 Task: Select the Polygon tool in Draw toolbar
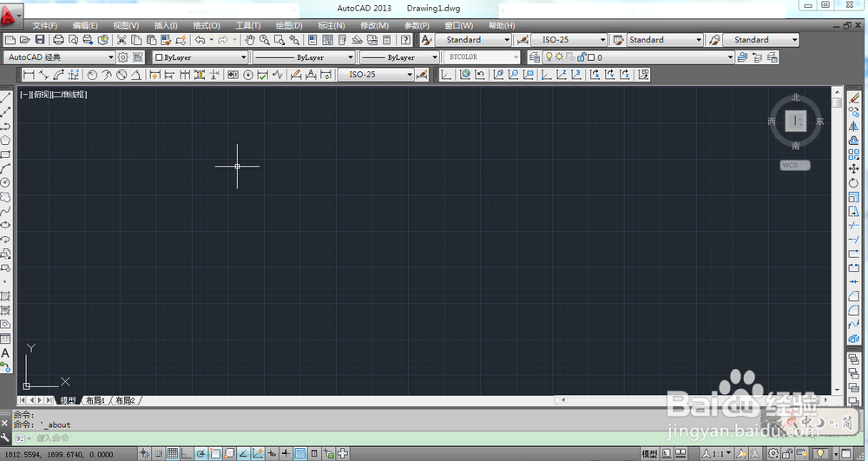click(5, 141)
